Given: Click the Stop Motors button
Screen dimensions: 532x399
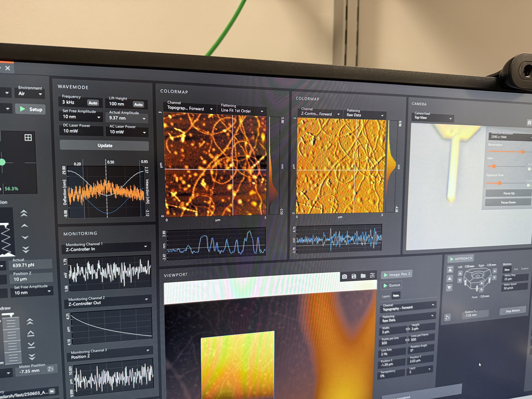Looking at the screenshot, I should click(x=513, y=311).
